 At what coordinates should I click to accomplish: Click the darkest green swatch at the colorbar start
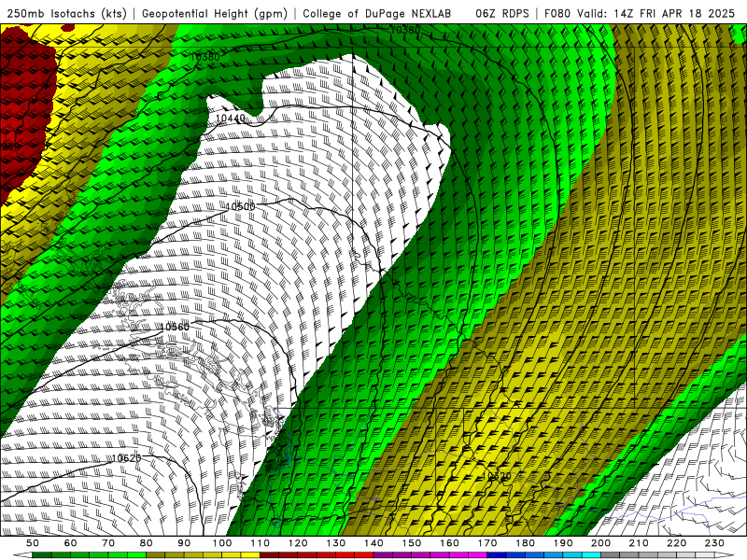click(x=42, y=555)
